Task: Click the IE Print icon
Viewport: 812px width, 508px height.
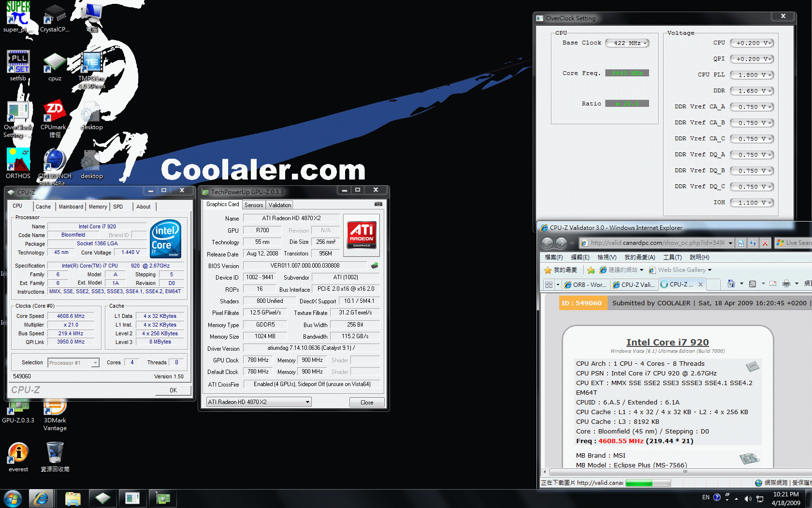Action: click(x=786, y=284)
